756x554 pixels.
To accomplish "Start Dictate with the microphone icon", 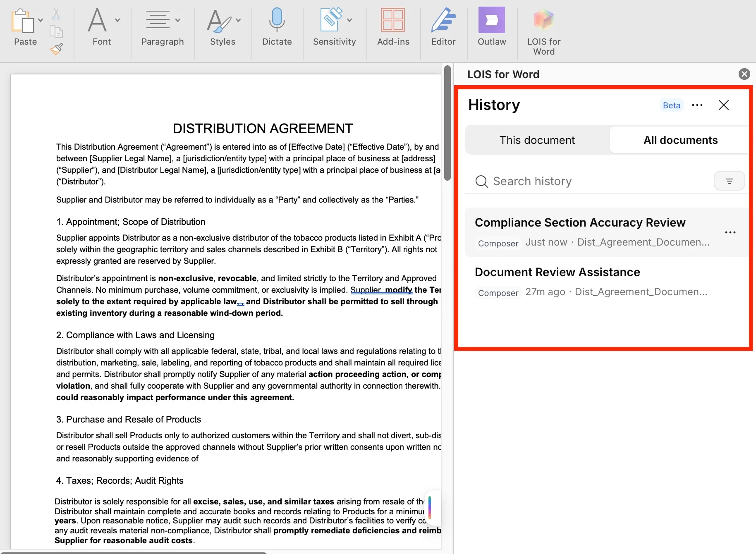I will pyautogui.click(x=277, y=20).
